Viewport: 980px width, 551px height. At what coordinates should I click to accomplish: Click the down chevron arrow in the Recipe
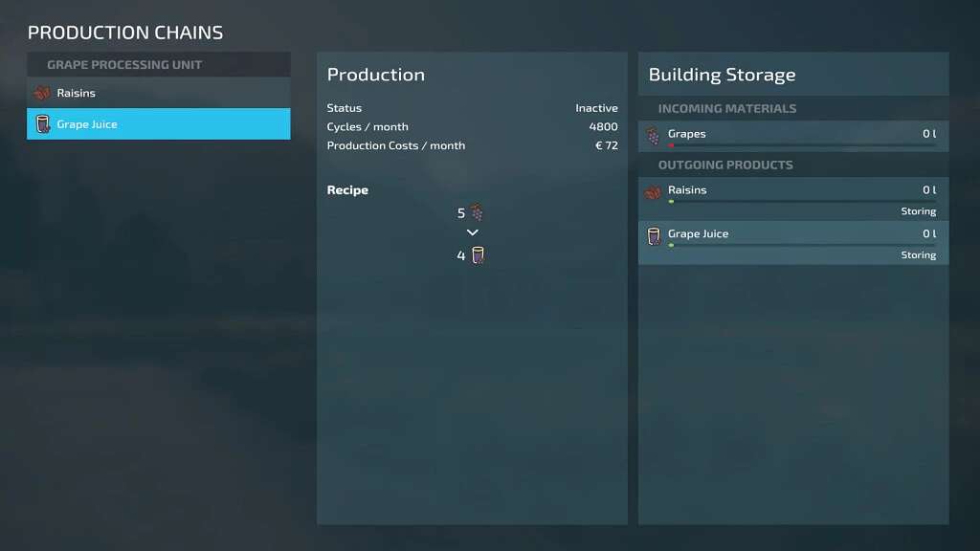tap(472, 232)
